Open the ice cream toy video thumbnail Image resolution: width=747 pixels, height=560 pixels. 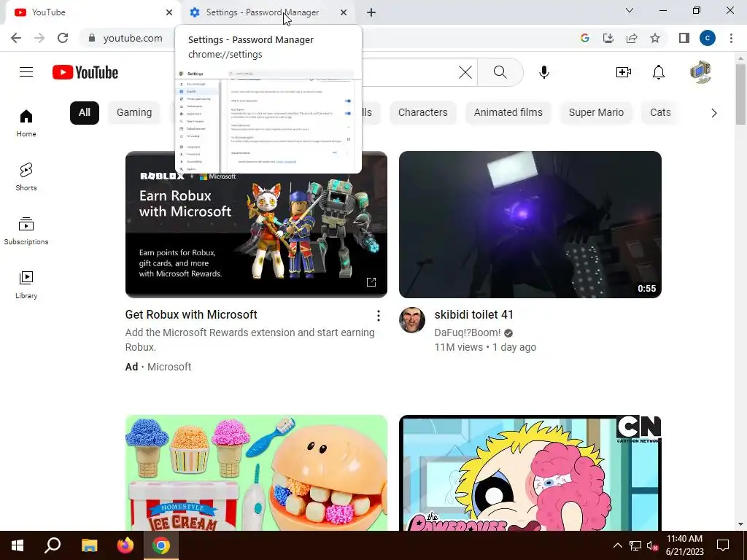pyautogui.click(x=256, y=472)
